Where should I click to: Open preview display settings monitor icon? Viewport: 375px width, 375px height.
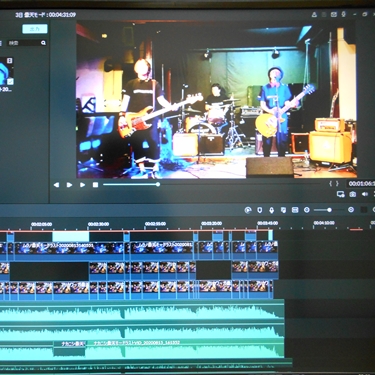[x=341, y=194]
